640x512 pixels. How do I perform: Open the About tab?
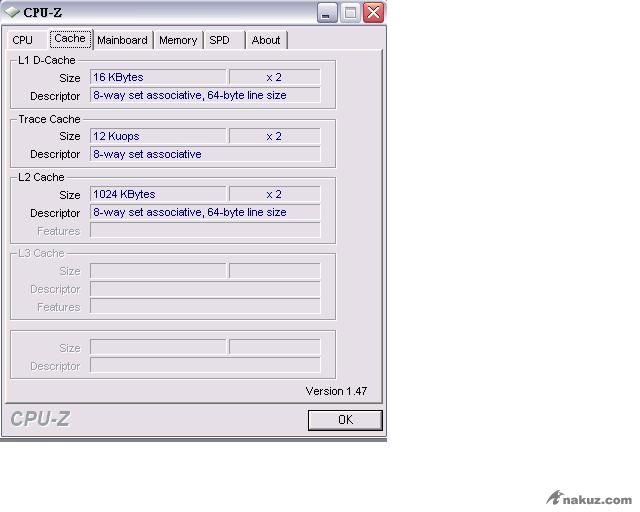coord(266,40)
